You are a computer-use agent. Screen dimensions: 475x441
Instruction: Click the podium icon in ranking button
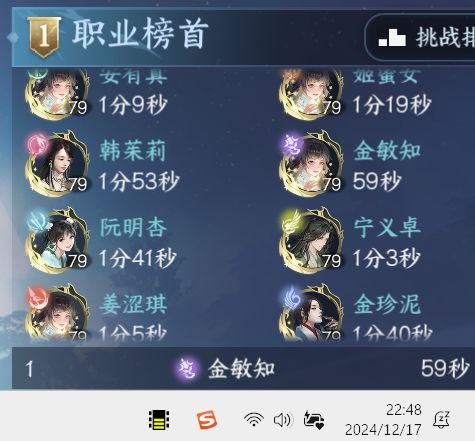coord(392,38)
